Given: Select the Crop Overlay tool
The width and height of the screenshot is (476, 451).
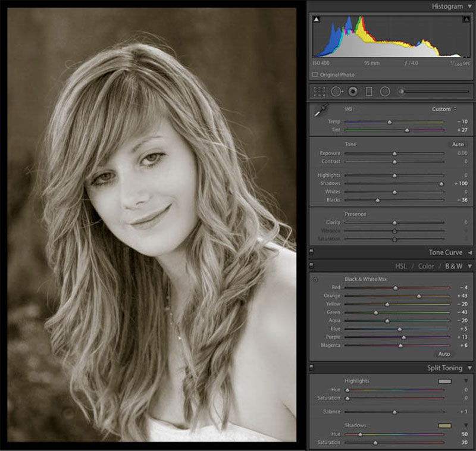Looking at the screenshot, I should [320, 92].
